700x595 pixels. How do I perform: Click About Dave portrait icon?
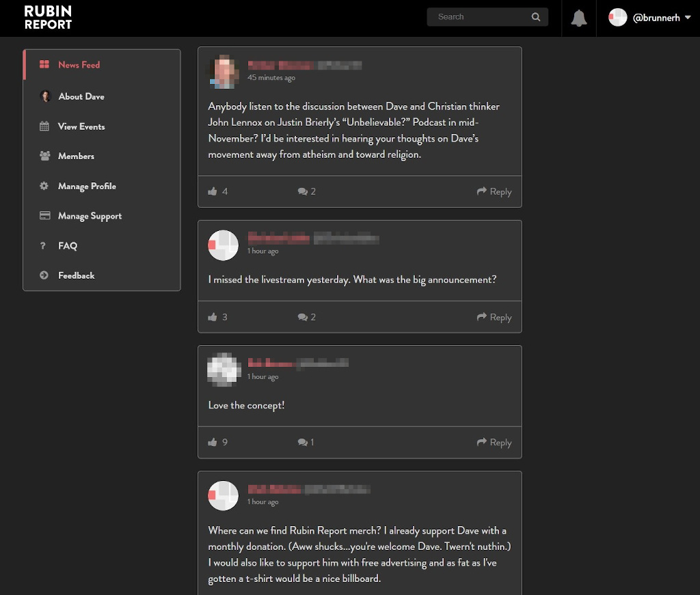(45, 96)
